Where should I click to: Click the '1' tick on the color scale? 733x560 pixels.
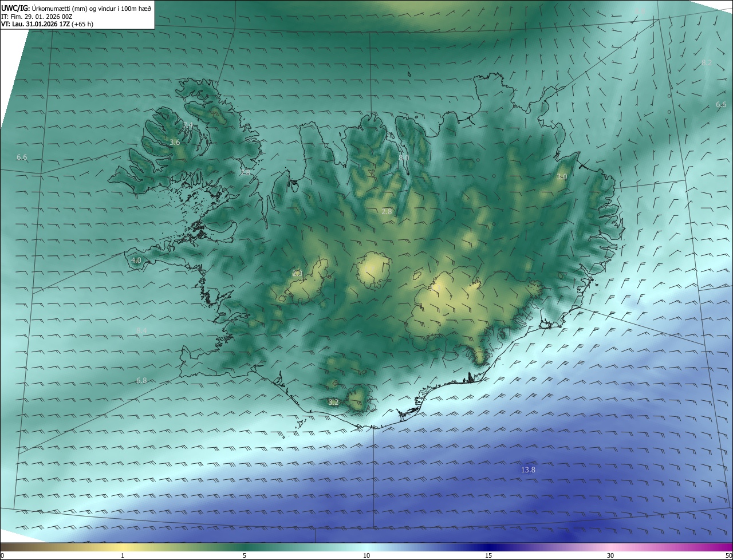tap(123, 555)
